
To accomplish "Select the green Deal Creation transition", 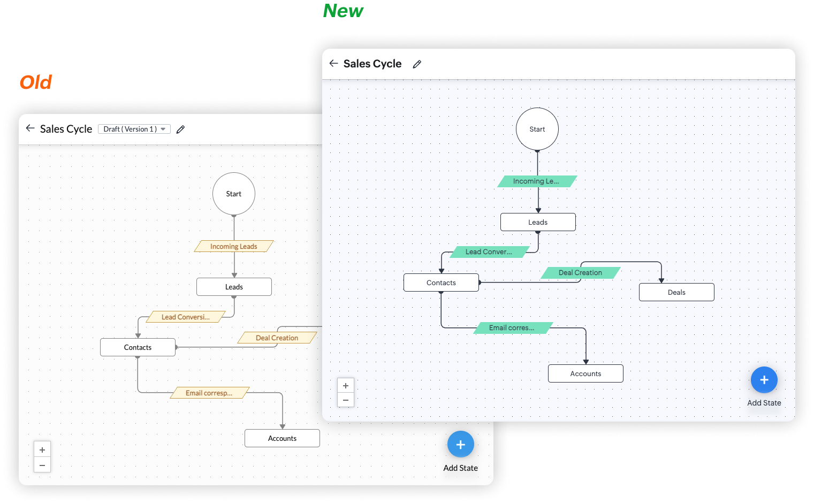I will 580,273.
